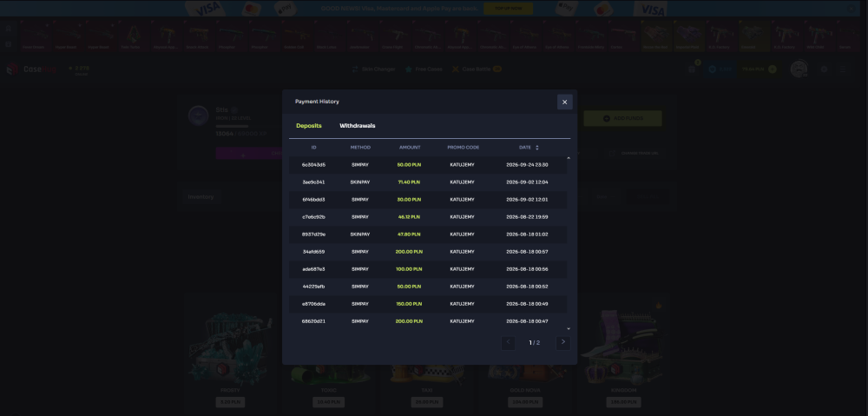Viewport: 868px width, 416px height.
Task: Click the ADD FUNDS button behind dialog
Action: pyautogui.click(x=622, y=118)
